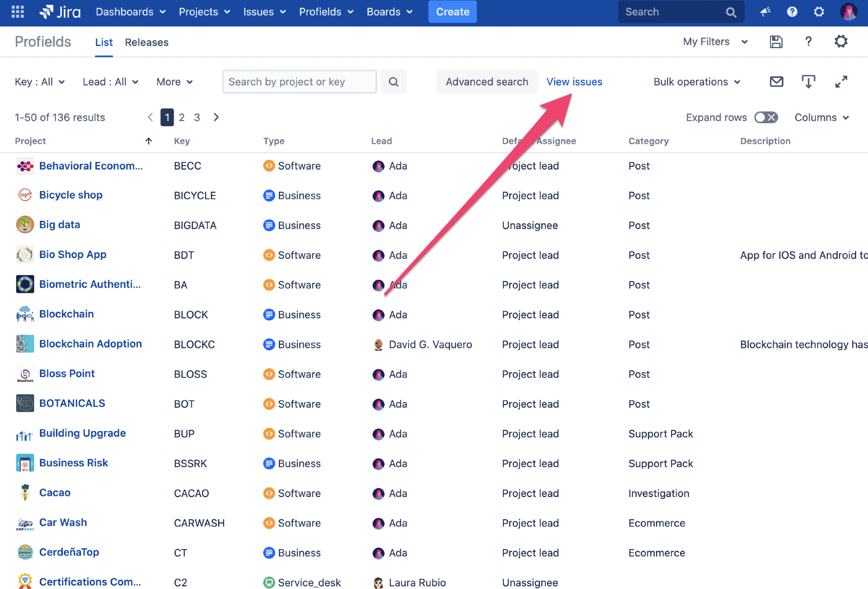868x589 pixels.
Task: Click the global search magnifier icon
Action: (x=731, y=12)
